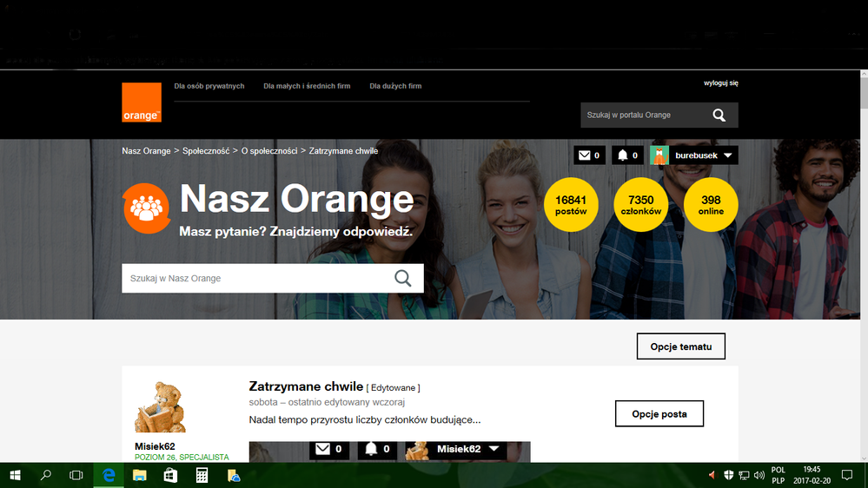
Task: Click the Nasz Orange community circle icon
Action: pyautogui.click(x=147, y=208)
